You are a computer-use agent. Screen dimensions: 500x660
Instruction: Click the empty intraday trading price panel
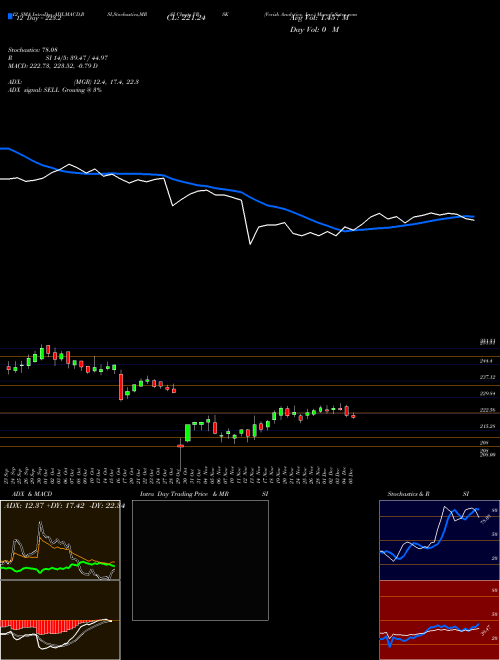tap(200, 560)
